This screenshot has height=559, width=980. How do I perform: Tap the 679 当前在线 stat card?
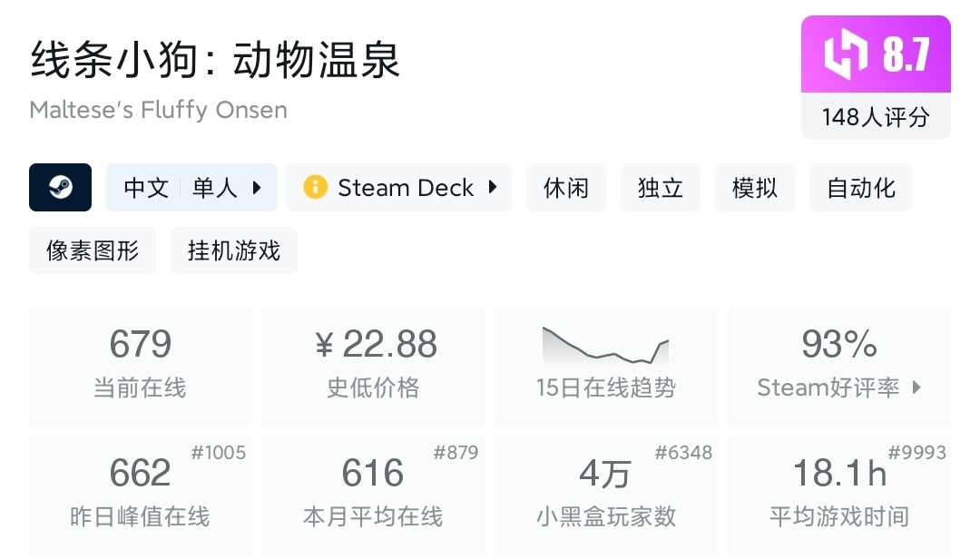[140, 367]
